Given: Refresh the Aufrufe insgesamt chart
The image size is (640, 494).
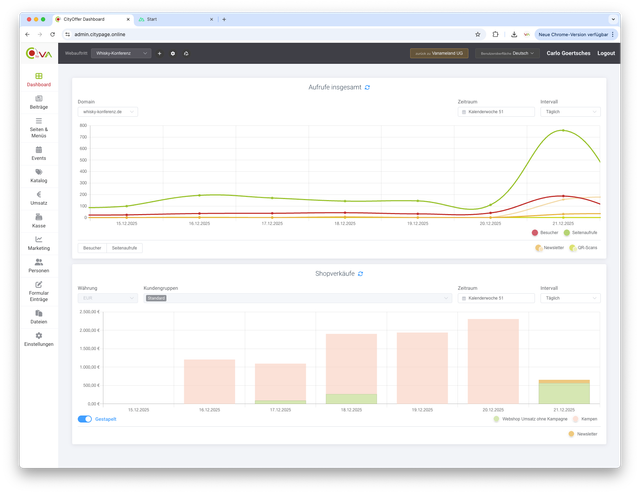Looking at the screenshot, I should coord(367,88).
